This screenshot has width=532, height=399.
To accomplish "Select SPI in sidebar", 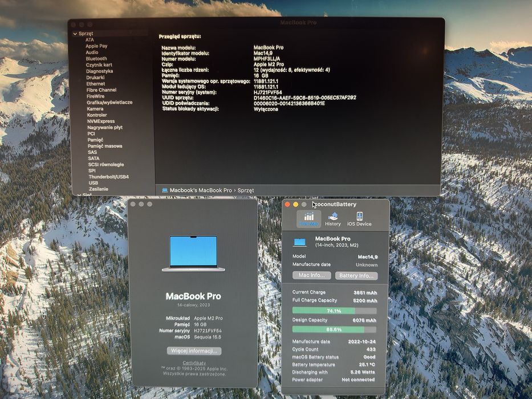I will coord(92,170).
